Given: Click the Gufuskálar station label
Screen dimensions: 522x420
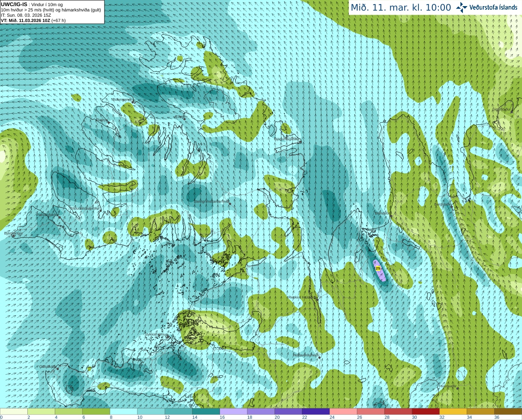Looking at the screenshot, I should [x=47, y=366].
